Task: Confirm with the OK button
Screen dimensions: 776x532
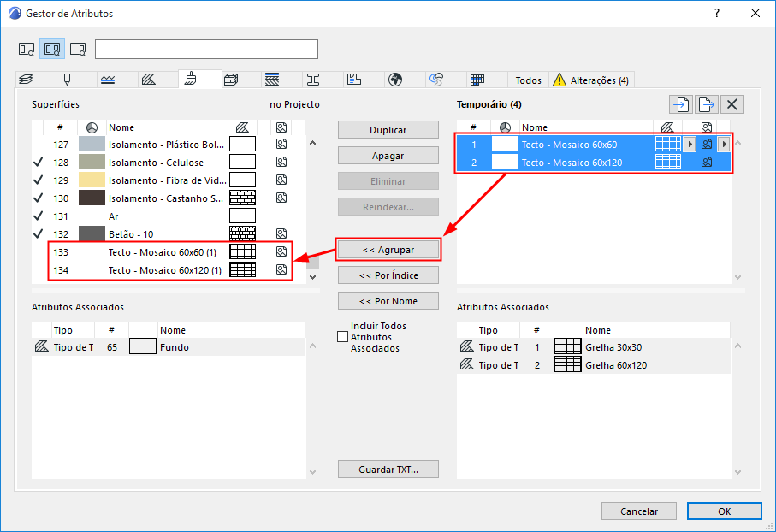Action: pos(724,511)
